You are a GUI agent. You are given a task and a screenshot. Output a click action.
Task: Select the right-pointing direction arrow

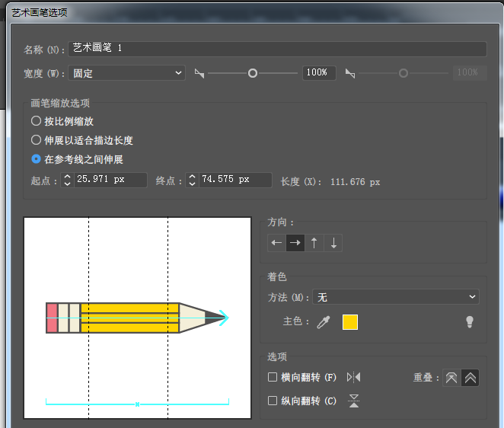pos(295,243)
